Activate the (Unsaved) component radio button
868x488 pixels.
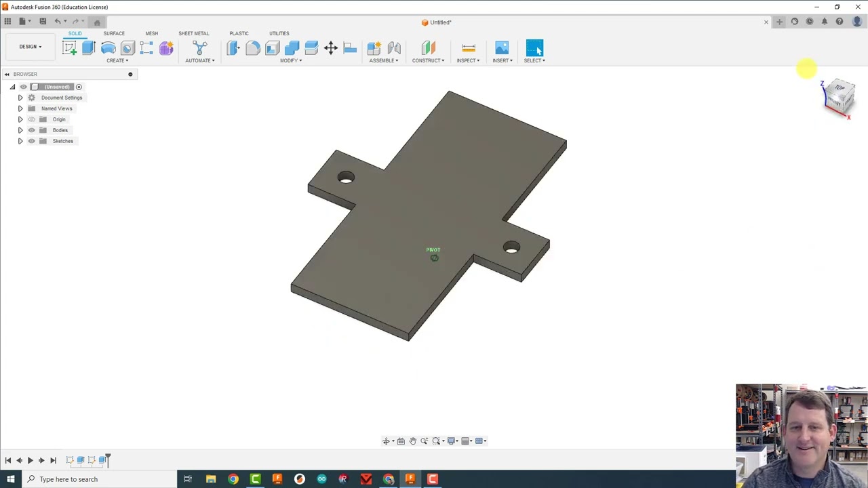[x=79, y=87]
